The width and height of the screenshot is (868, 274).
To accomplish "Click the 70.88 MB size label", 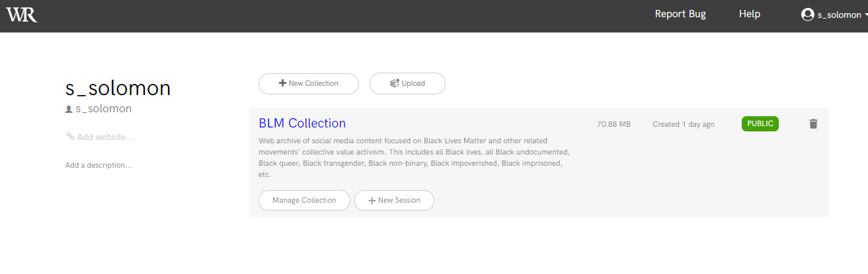I will click(613, 124).
